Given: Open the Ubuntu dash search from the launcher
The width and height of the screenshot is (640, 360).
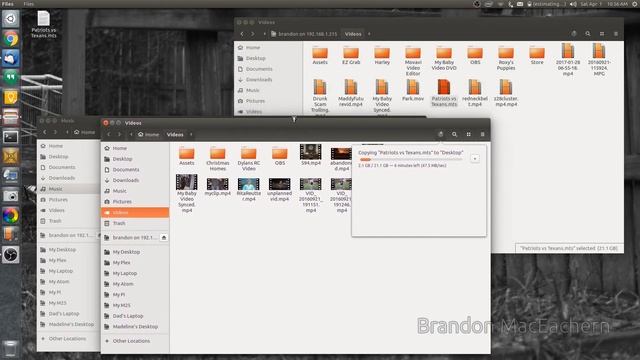Looking at the screenshot, I should [x=11, y=19].
